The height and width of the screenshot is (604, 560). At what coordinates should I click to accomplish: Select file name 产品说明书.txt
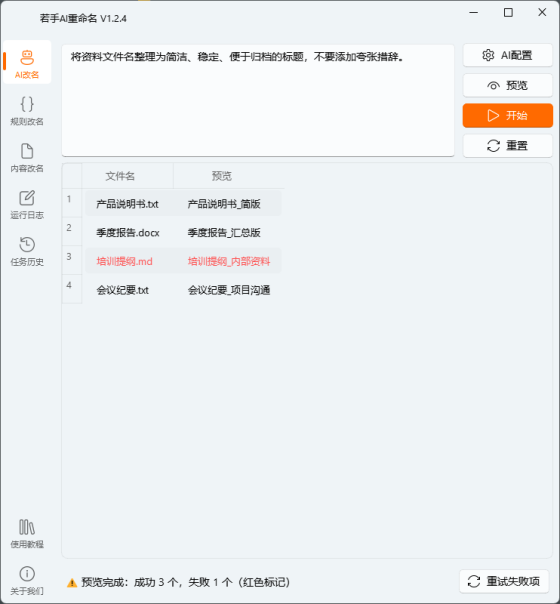coord(127,204)
